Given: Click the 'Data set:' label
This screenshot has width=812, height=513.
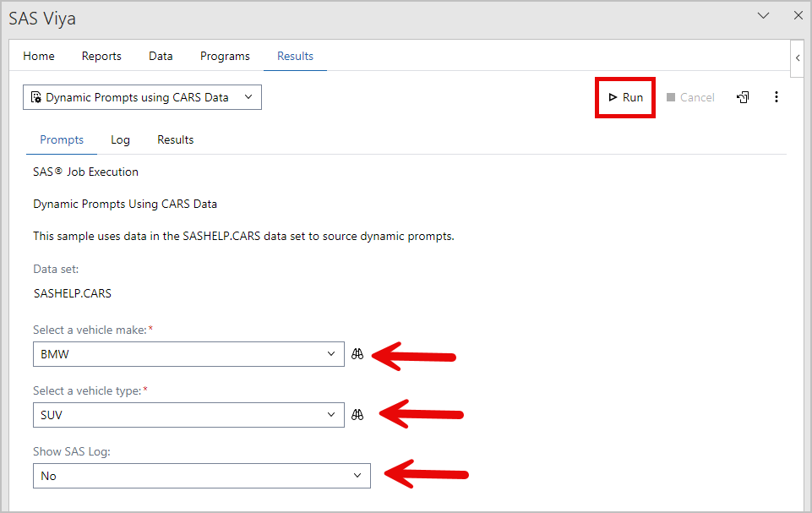Looking at the screenshot, I should (x=56, y=269).
